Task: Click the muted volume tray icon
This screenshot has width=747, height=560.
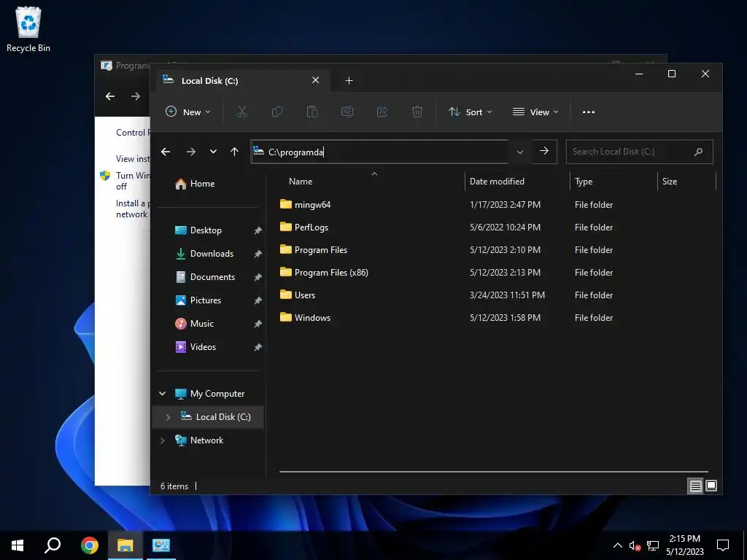Action: click(635, 545)
